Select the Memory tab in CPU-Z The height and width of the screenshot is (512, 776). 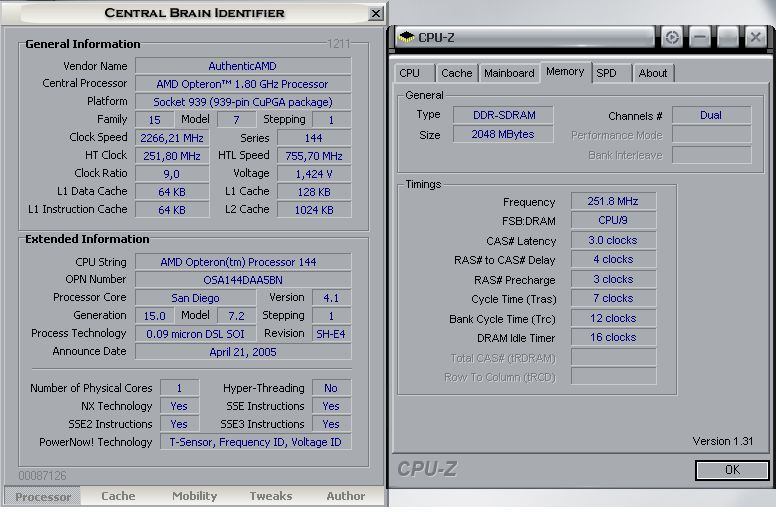(565, 72)
